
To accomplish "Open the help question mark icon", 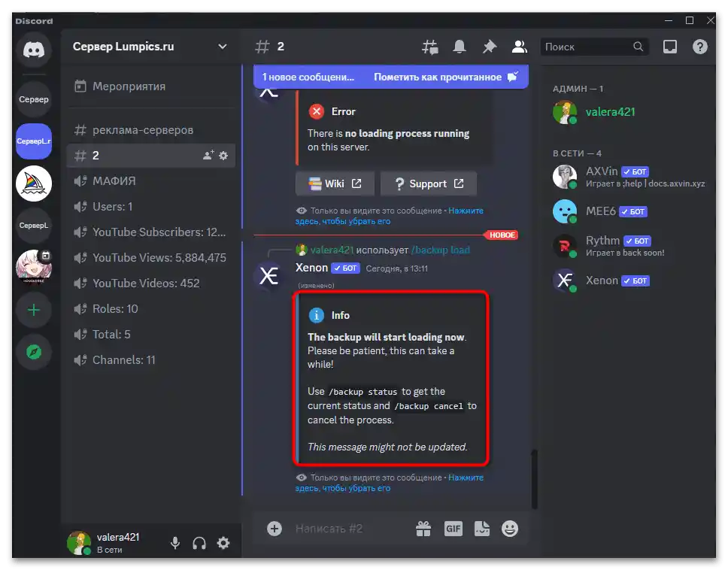I will tap(699, 47).
